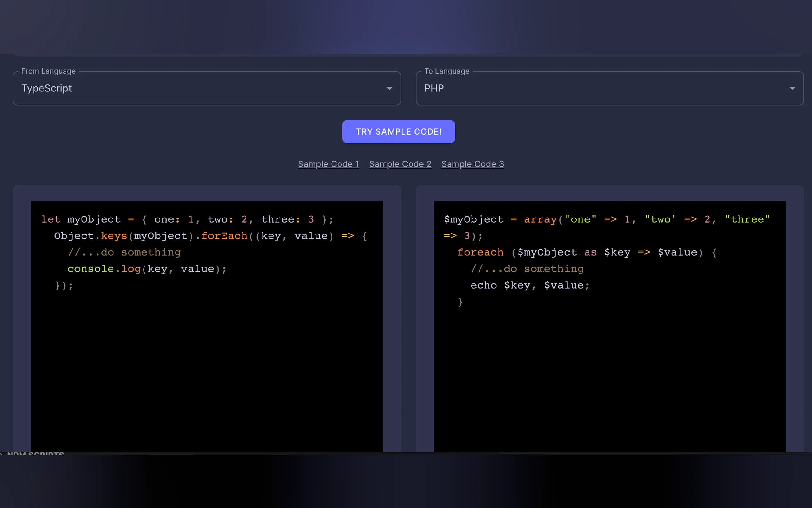Open the Sample Code 1 link
The width and height of the screenshot is (812, 508).
328,164
